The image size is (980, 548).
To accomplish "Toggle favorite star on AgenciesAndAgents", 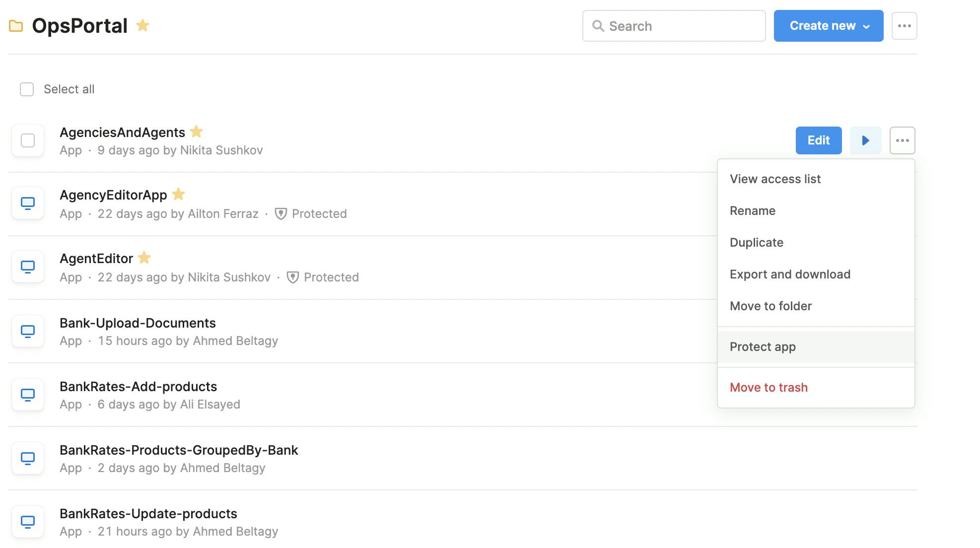I will click(x=197, y=132).
